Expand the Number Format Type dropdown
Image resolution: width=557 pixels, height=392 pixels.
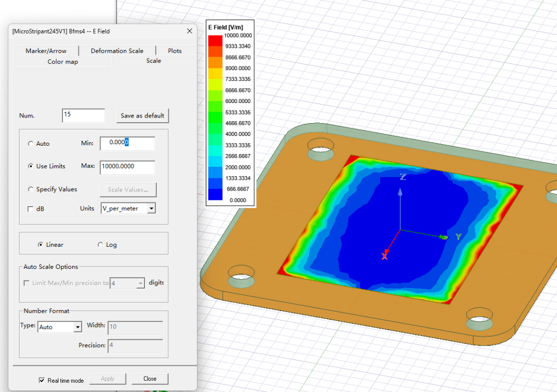tap(77, 327)
